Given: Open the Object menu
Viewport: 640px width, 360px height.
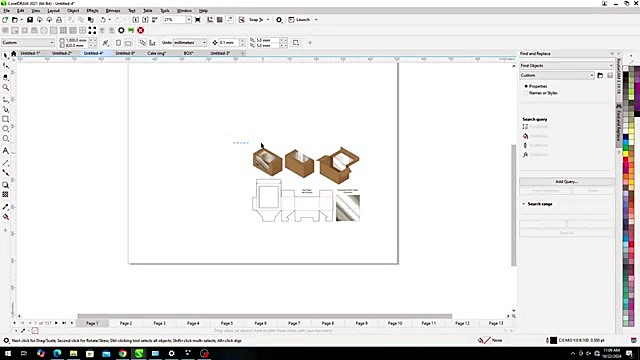Looking at the screenshot, I should pyautogui.click(x=73, y=11).
